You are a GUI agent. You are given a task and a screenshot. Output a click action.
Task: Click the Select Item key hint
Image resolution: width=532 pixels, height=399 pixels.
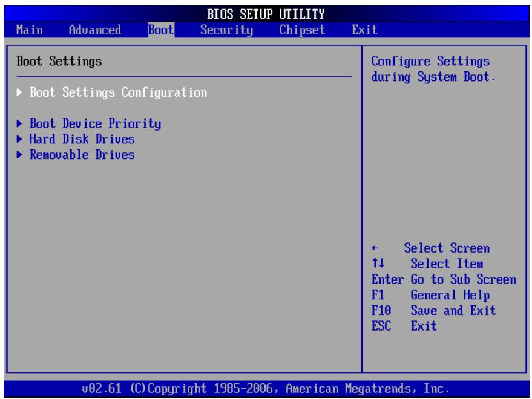(x=447, y=264)
